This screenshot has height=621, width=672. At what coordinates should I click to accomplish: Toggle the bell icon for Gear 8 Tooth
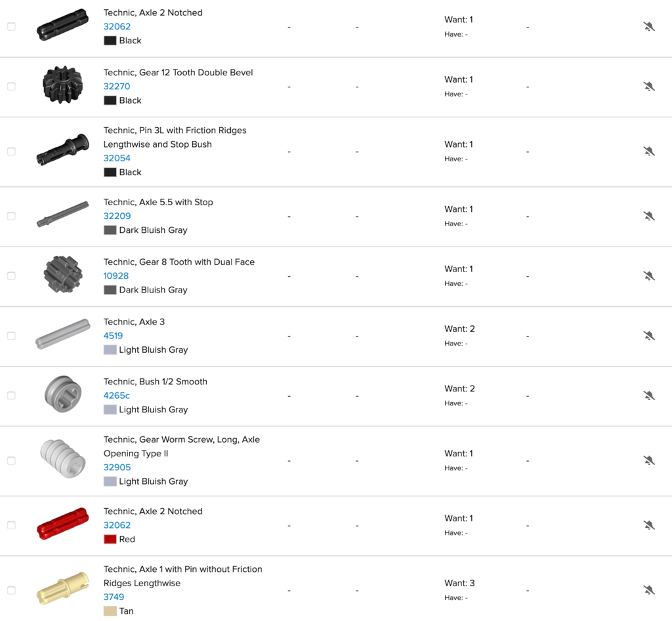[649, 275]
